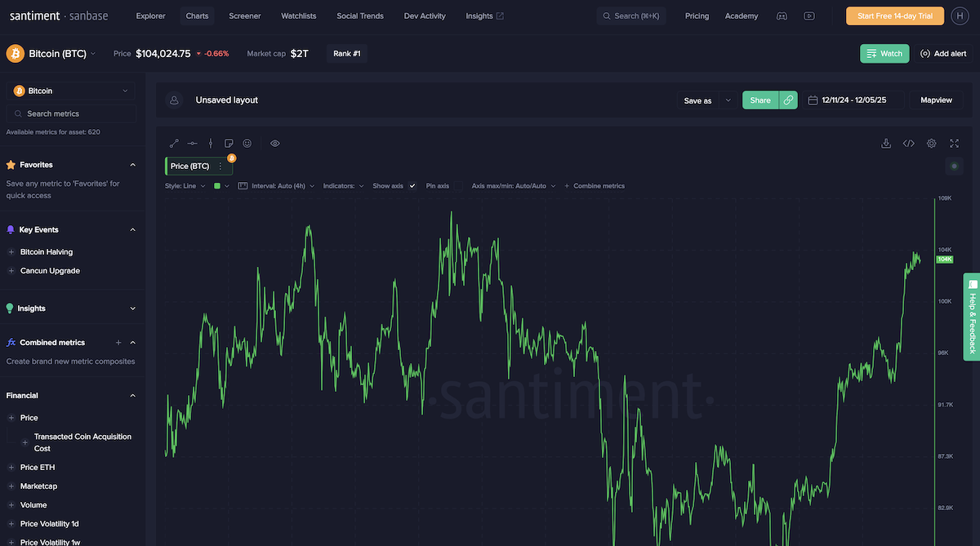The image size is (980, 546).
Task: Enable the Pin axis checkbox
Action: (459, 186)
